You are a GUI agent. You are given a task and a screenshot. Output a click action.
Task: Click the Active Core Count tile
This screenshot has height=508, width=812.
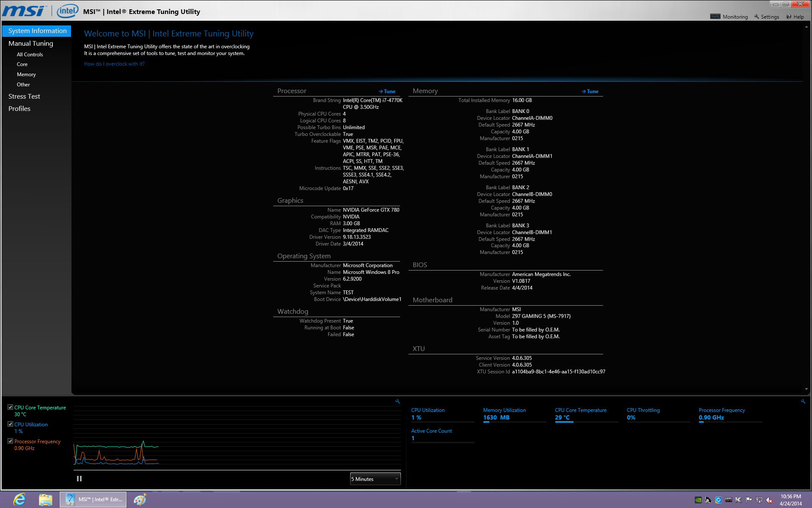pos(443,436)
